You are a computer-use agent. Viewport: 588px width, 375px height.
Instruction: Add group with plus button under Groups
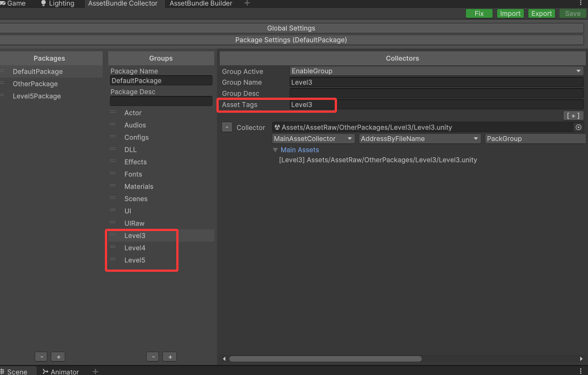pos(170,357)
